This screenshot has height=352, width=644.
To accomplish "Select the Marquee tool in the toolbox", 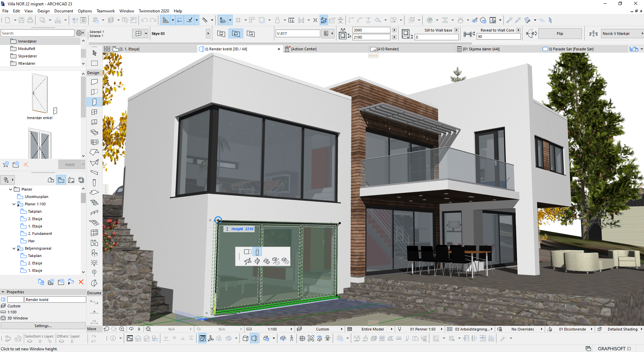I will tap(95, 63).
